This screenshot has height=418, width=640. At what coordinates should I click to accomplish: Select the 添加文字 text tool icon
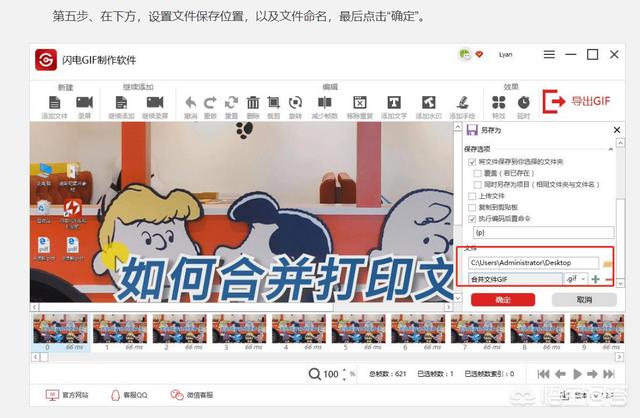[393, 102]
